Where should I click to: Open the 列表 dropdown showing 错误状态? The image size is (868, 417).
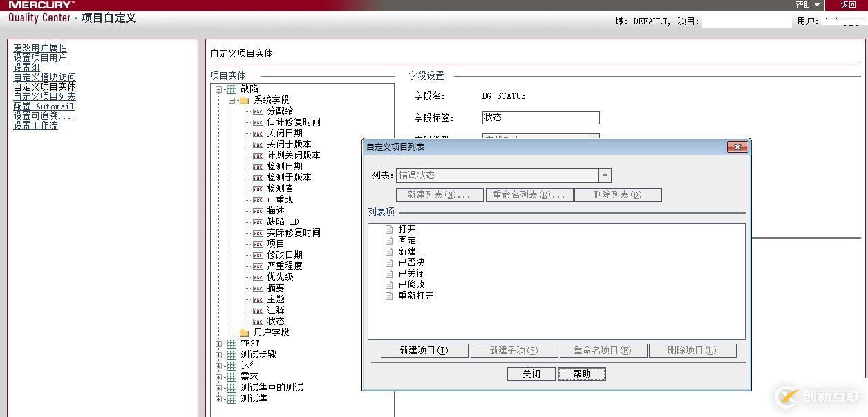tap(605, 175)
